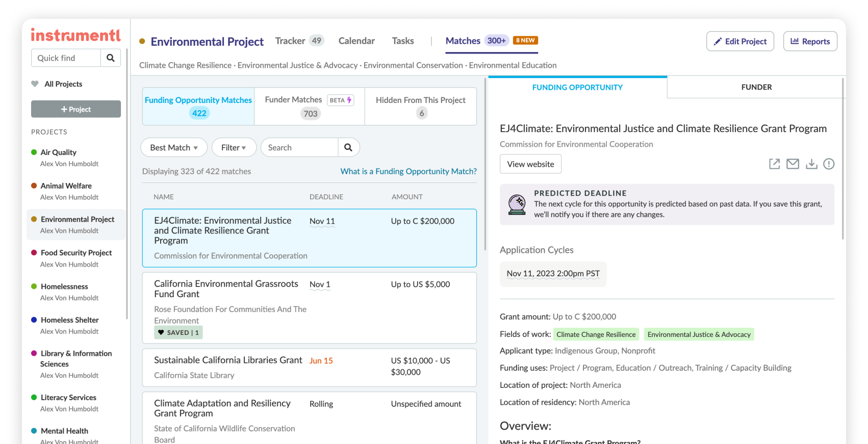Click the download grant icon
This screenshot has height=444, width=868.
[811, 164]
